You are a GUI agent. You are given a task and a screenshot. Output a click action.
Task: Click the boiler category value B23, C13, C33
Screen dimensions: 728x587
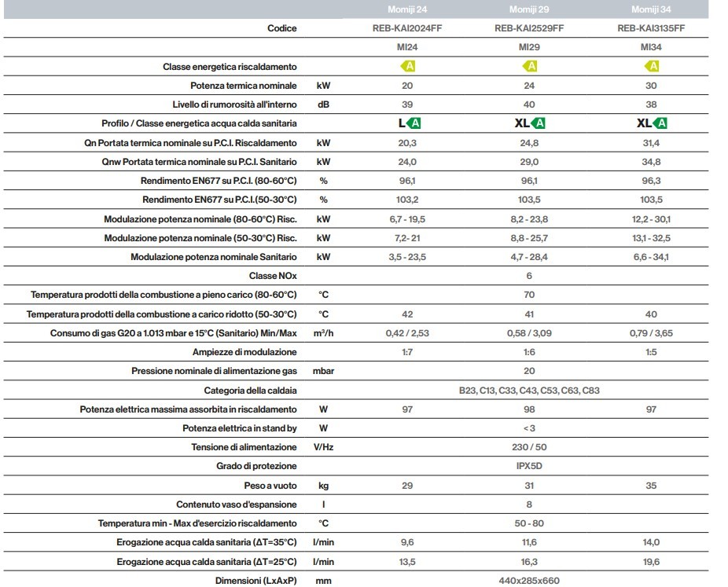tap(529, 390)
